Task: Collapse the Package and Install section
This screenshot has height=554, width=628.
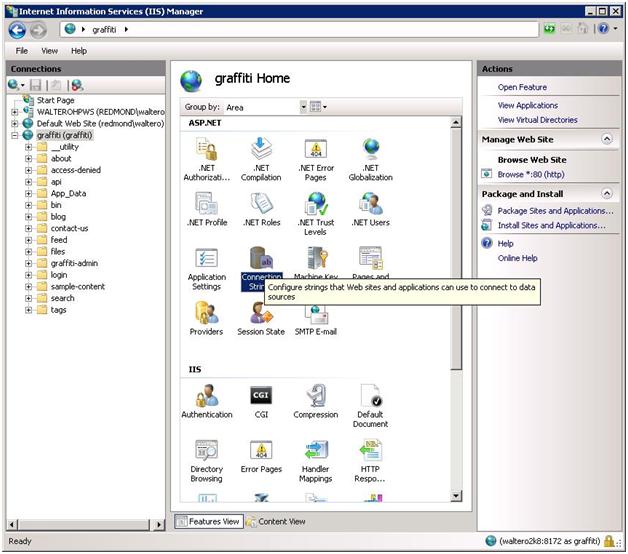Action: coord(607,193)
